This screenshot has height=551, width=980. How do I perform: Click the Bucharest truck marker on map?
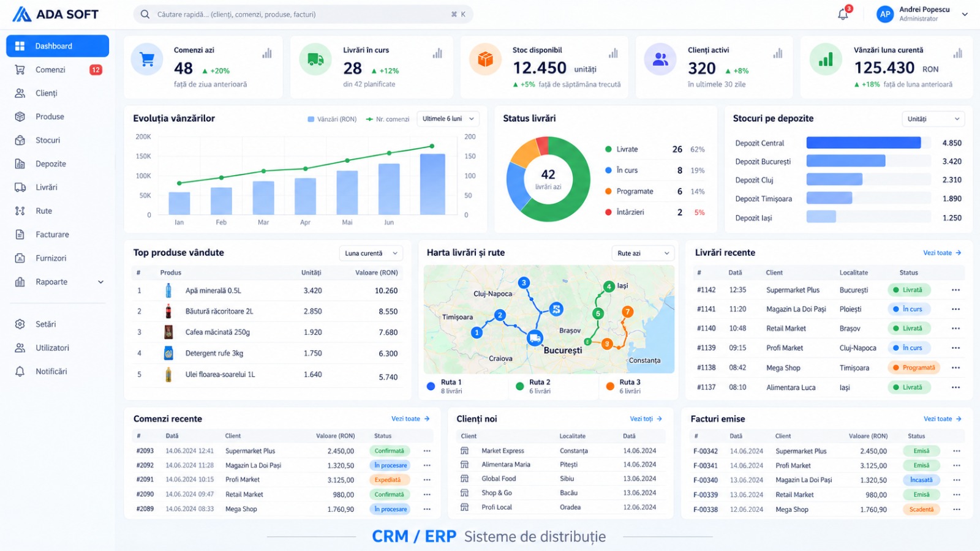coord(535,338)
